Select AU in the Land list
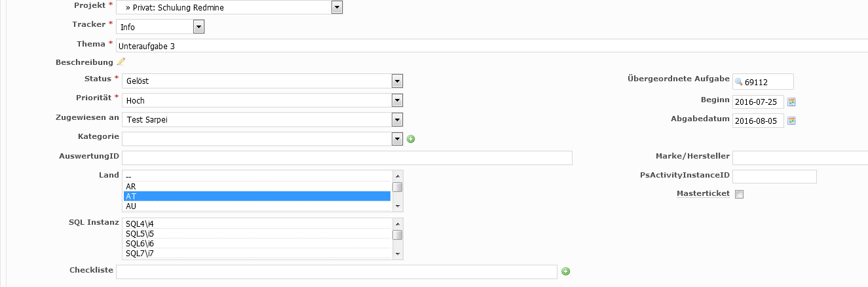This screenshot has height=287, width=868. point(257,206)
